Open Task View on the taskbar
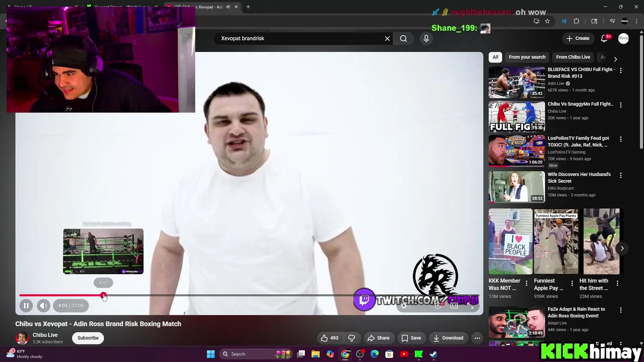The image size is (644, 362). 301,354
